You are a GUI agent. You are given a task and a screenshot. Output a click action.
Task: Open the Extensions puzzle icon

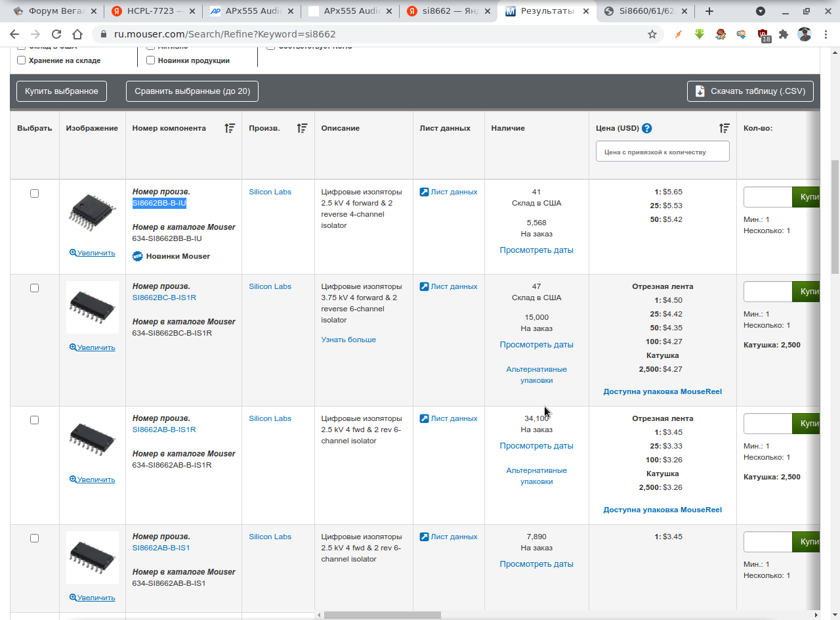coord(784,34)
